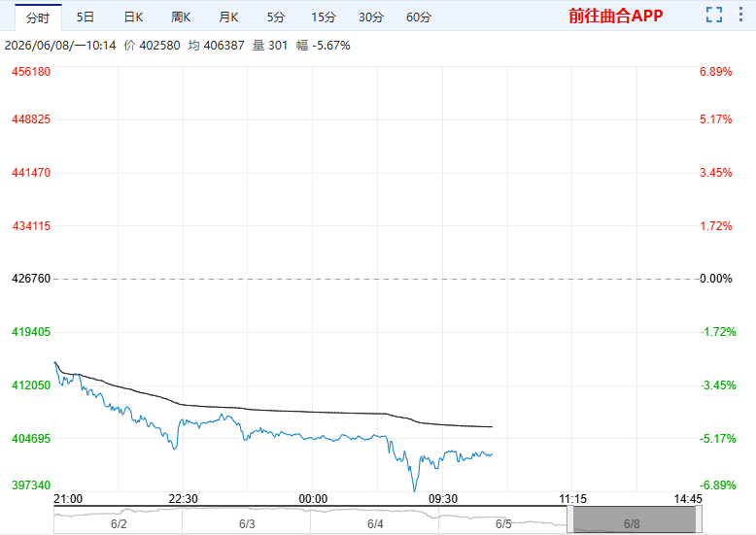Select the 30分 interval tab
The width and height of the screenshot is (756, 535).
(371, 17)
